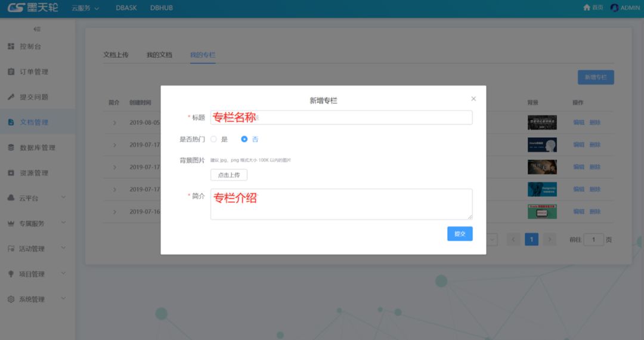This screenshot has height=340, width=644.
Task: Open green background thumbnail of 2019-07-16 row
Action: (542, 212)
